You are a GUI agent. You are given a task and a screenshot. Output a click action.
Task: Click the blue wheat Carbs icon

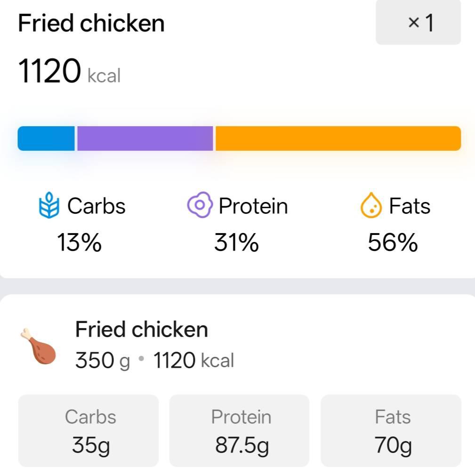click(49, 205)
